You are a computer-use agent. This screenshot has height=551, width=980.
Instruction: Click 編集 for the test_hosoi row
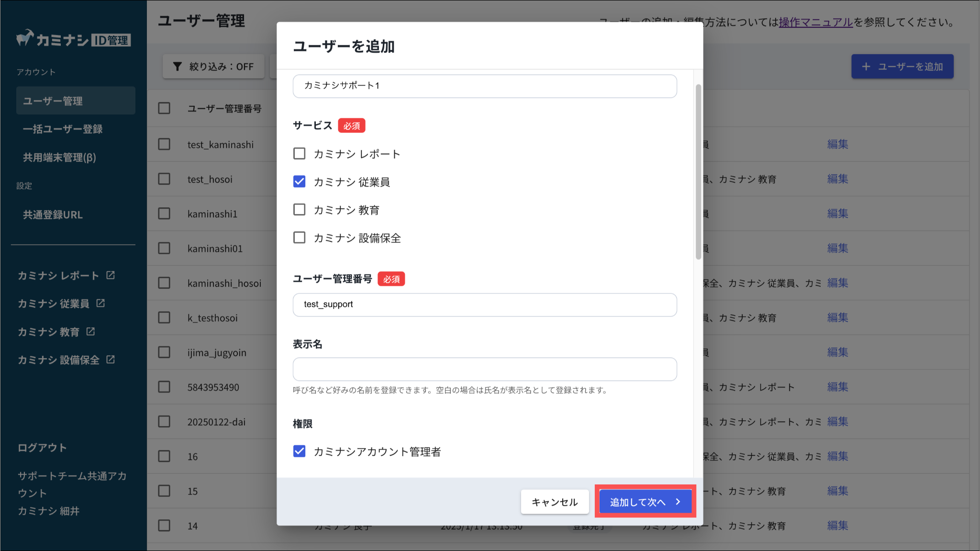[x=837, y=179]
